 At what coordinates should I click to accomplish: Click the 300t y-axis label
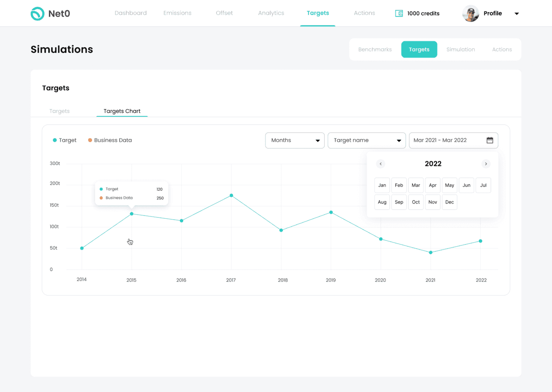[55, 164]
